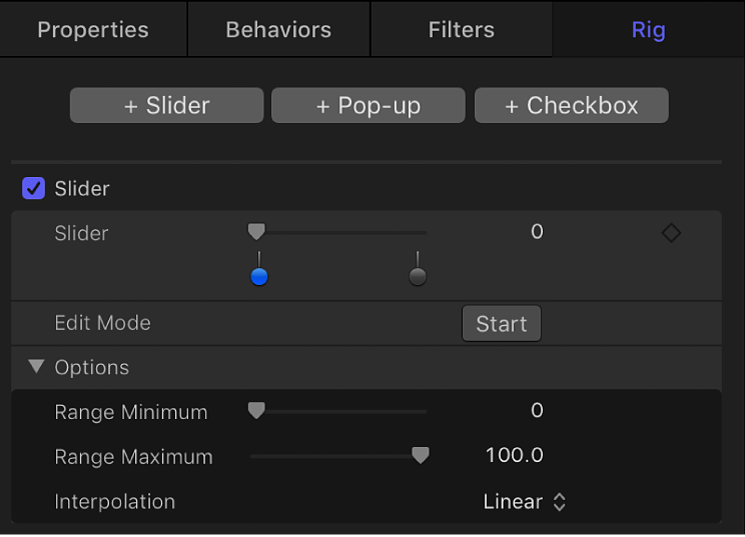745x537 pixels.
Task: Select the gray snapshot tag under Slider
Action: tap(418, 277)
